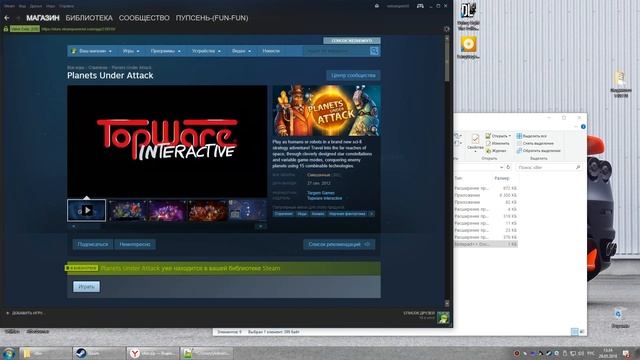The height and width of the screenshot is (360, 640).
Task: Expand the 'Игры' store dropdown
Action: [131, 51]
